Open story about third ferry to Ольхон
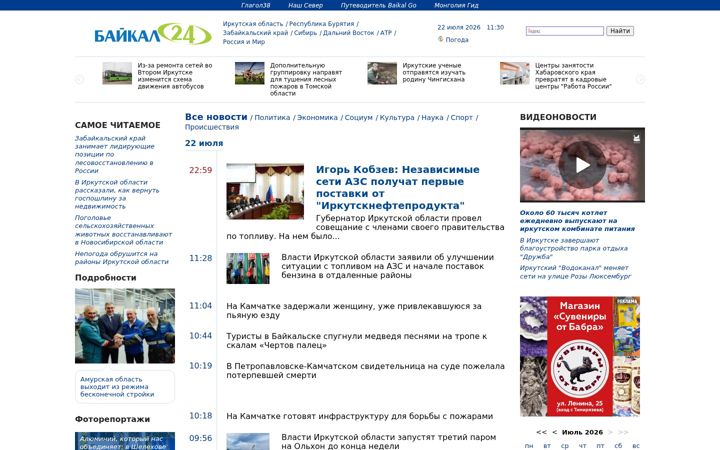Image resolution: width=720 pixels, height=450 pixels. [x=388, y=441]
